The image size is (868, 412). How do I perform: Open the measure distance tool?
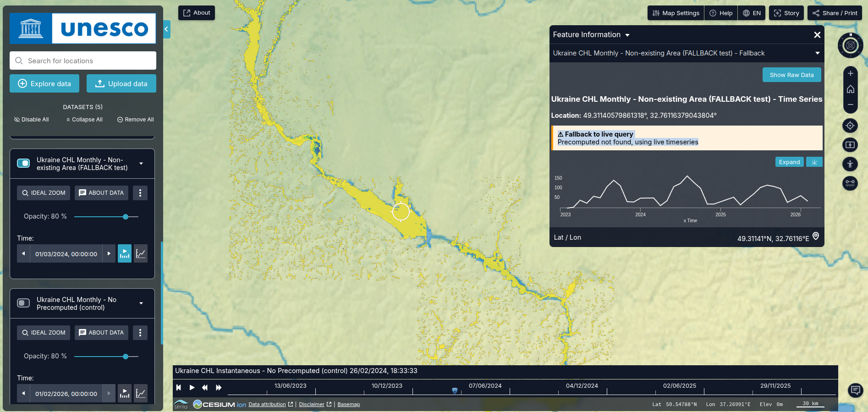tap(850, 183)
